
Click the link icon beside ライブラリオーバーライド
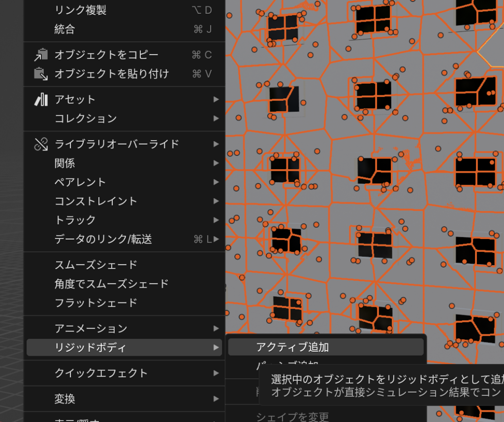click(41, 144)
